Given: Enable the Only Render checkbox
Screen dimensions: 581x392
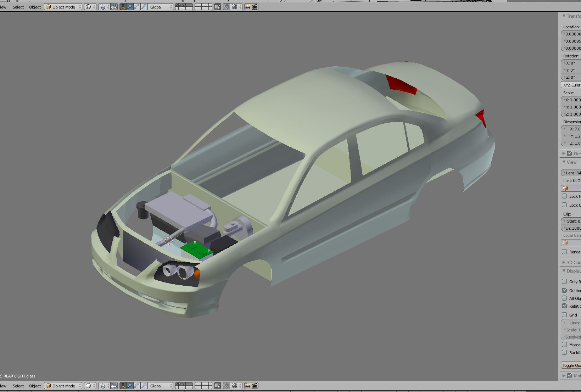Looking at the screenshot, I should point(564,281).
